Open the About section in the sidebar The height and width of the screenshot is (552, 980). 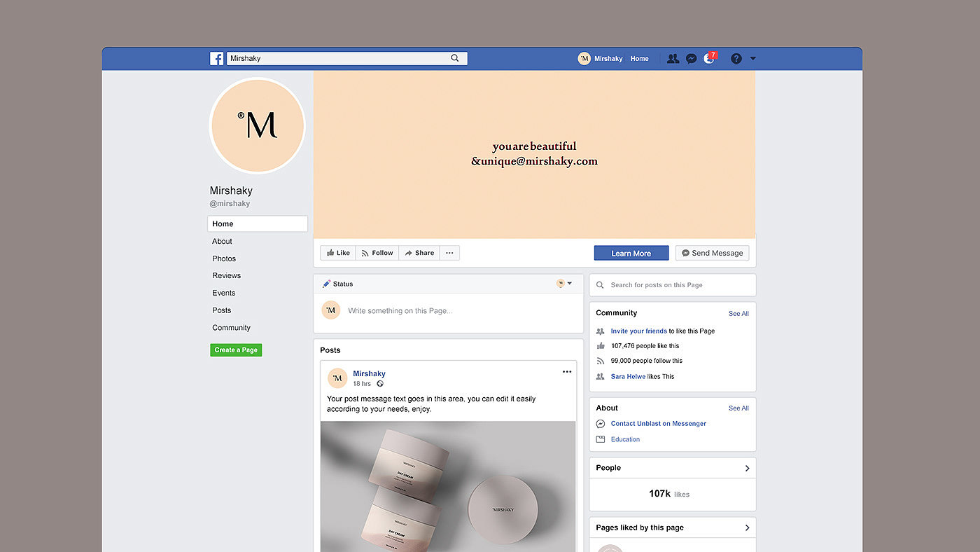(x=222, y=242)
